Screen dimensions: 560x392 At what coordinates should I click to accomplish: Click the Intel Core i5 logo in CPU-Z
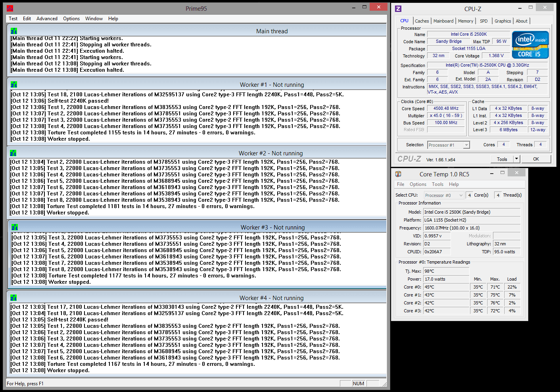coord(530,45)
